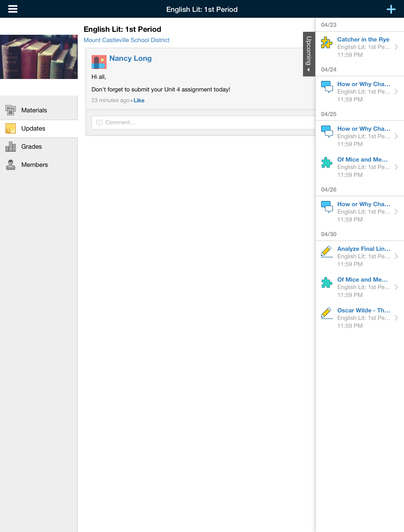Tap the plus add button

click(391, 9)
